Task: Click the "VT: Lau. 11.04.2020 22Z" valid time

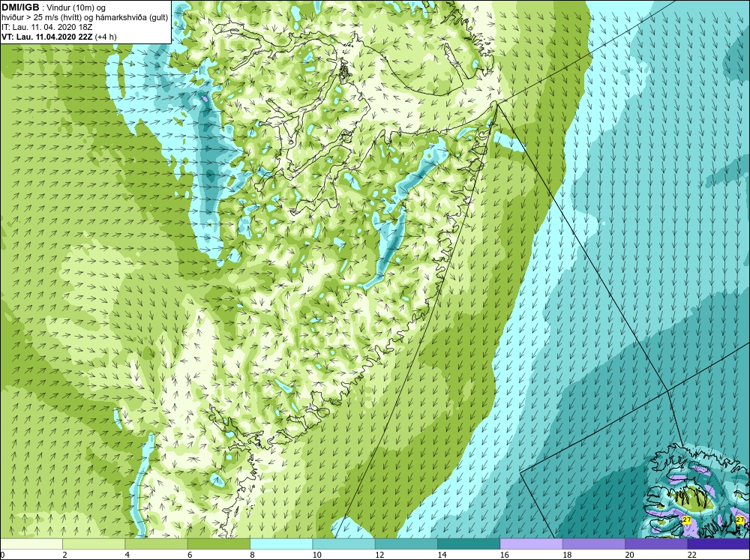Action: click(x=47, y=37)
